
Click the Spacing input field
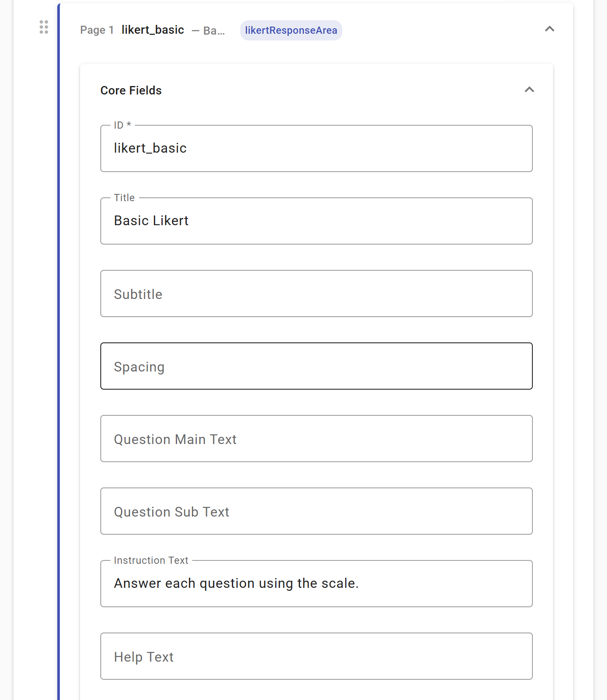pyautogui.click(x=316, y=366)
